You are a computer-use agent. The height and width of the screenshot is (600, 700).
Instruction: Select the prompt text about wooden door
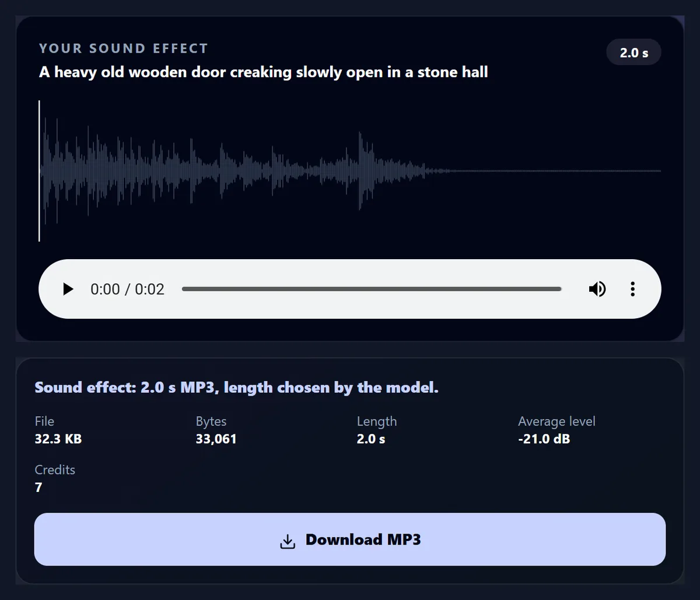tap(263, 72)
